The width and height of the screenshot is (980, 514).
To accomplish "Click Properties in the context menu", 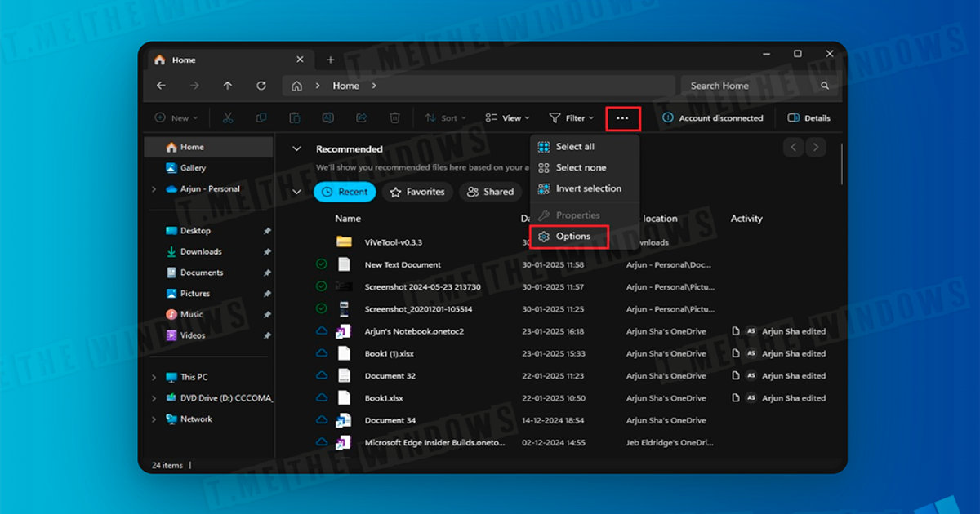I will [585, 215].
